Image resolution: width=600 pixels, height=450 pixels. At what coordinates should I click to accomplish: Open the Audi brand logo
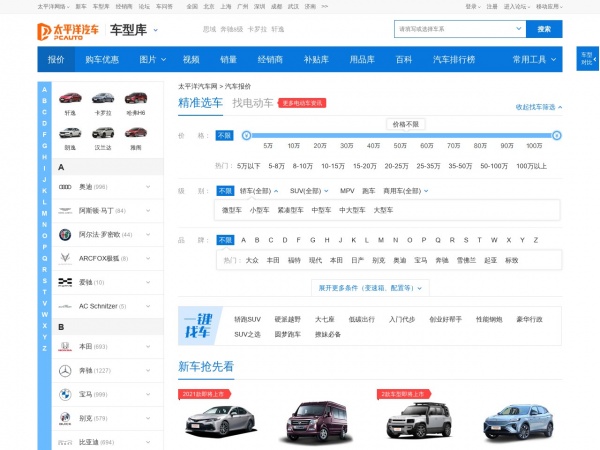point(65,187)
